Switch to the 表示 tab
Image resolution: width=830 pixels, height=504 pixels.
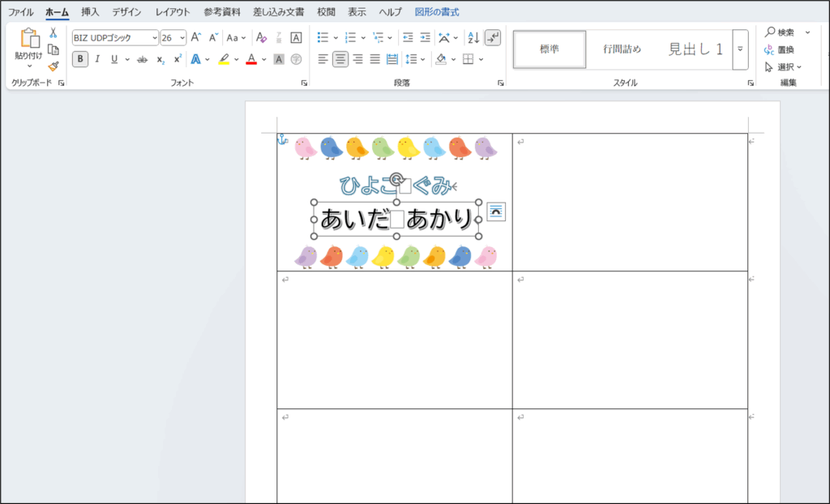pos(357,11)
